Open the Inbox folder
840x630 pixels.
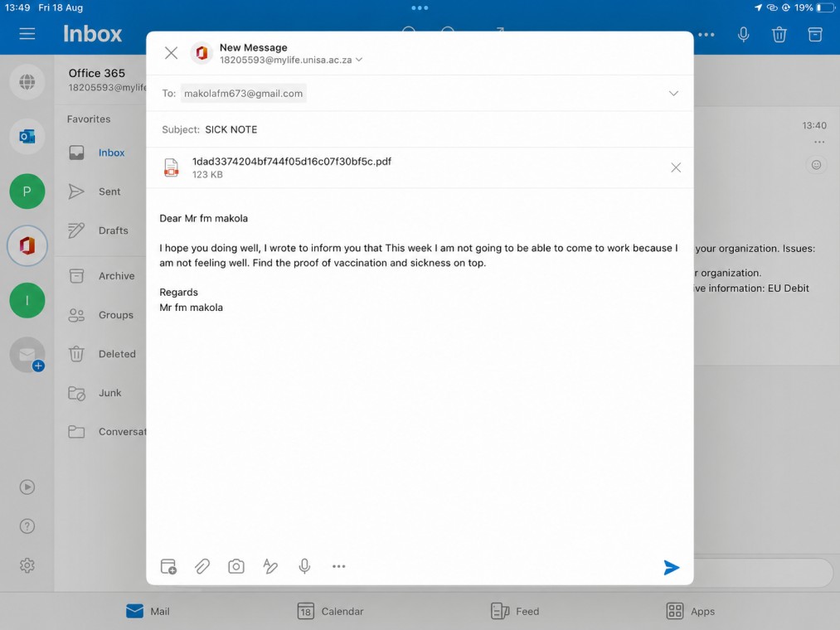[102, 153]
